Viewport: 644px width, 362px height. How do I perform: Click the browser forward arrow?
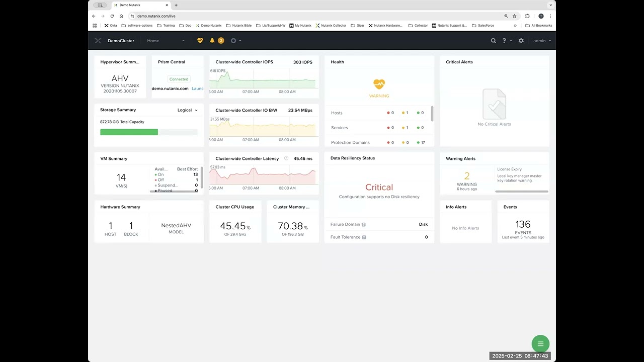[103, 16]
